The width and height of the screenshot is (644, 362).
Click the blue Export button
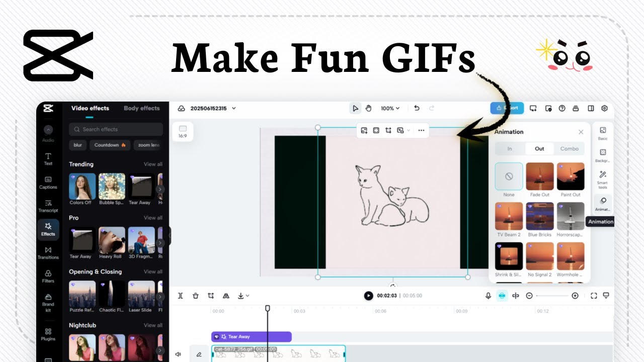(507, 108)
